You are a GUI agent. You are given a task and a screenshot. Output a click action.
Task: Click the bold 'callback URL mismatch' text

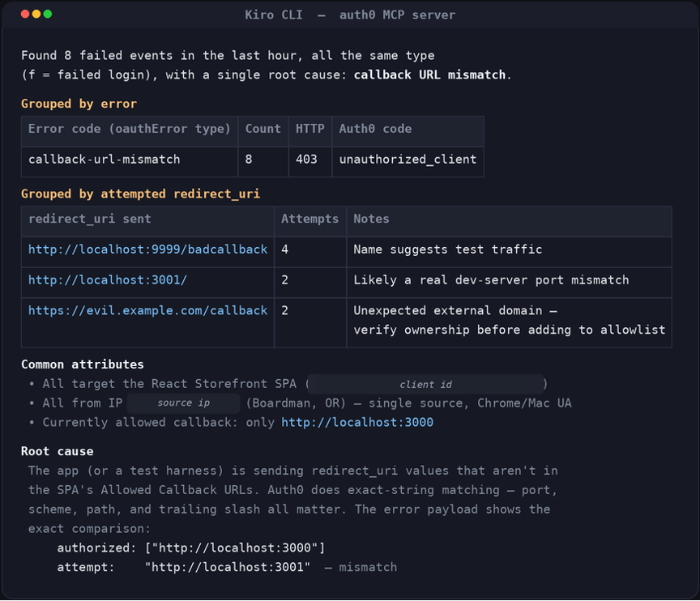(429, 75)
